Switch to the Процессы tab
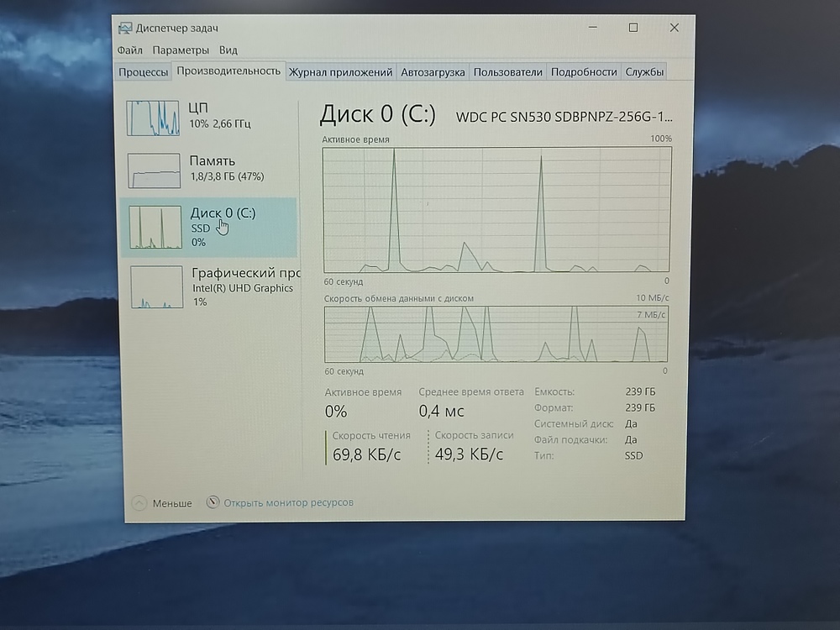 point(143,72)
